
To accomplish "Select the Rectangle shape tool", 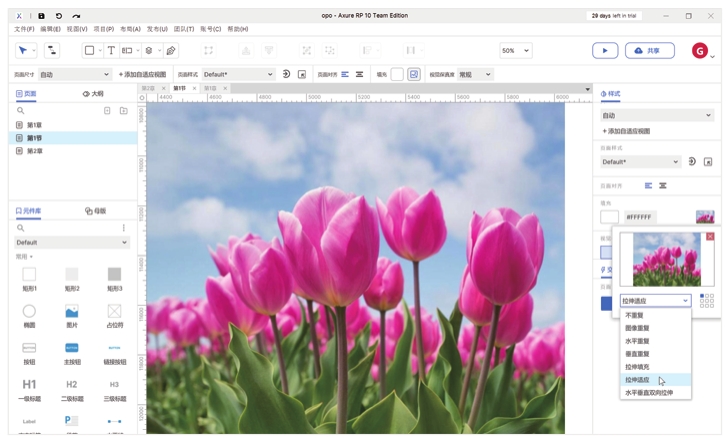I will pyautogui.click(x=89, y=50).
